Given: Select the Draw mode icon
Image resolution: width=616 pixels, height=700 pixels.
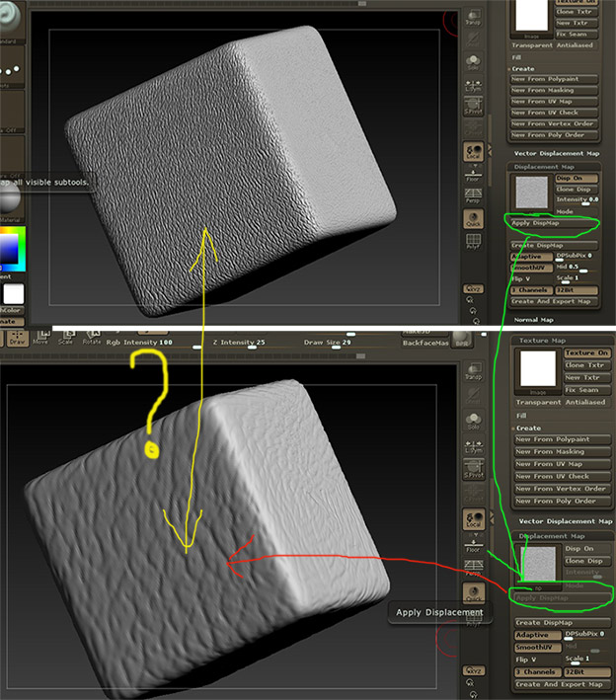Looking at the screenshot, I should [x=17, y=338].
